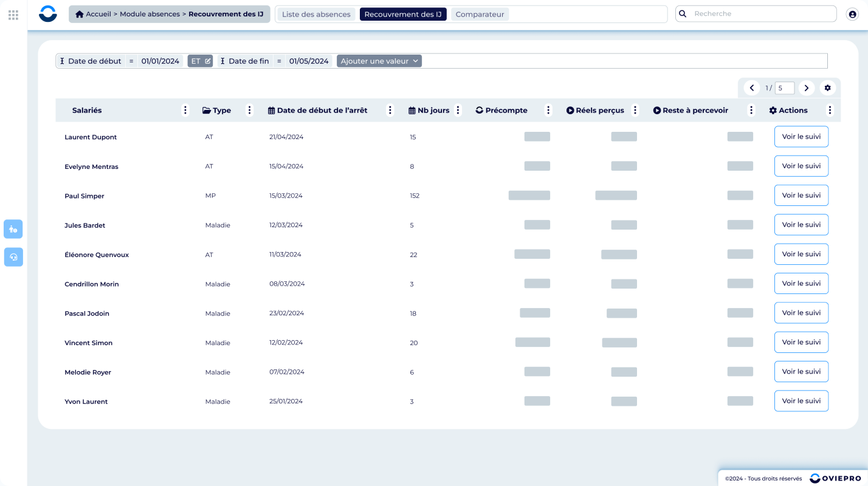Click calendar icon in Date de début header

271,111
